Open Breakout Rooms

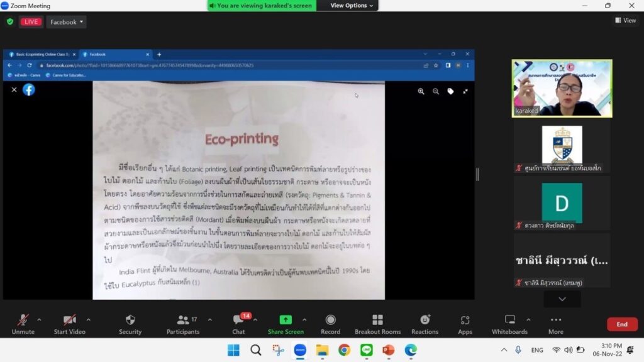point(377,324)
